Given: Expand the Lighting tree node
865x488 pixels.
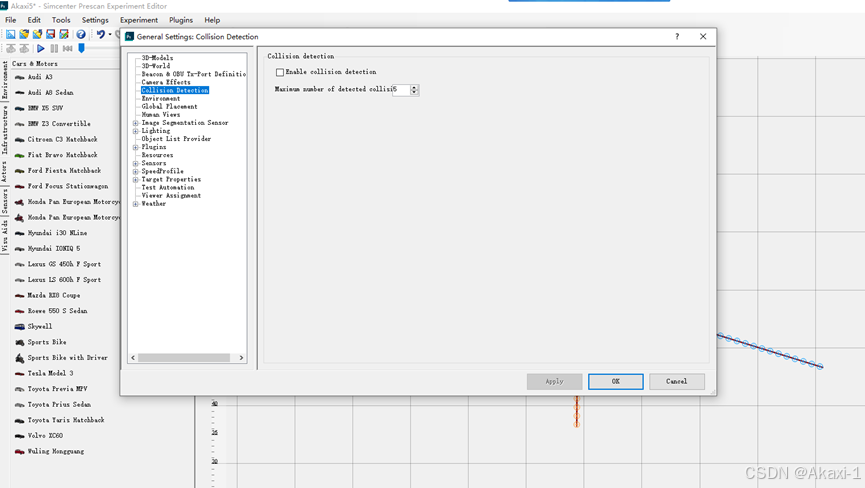Looking at the screenshot, I should (x=136, y=131).
